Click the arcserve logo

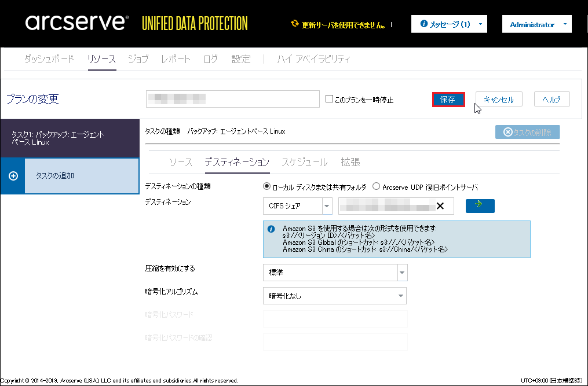[x=77, y=23]
